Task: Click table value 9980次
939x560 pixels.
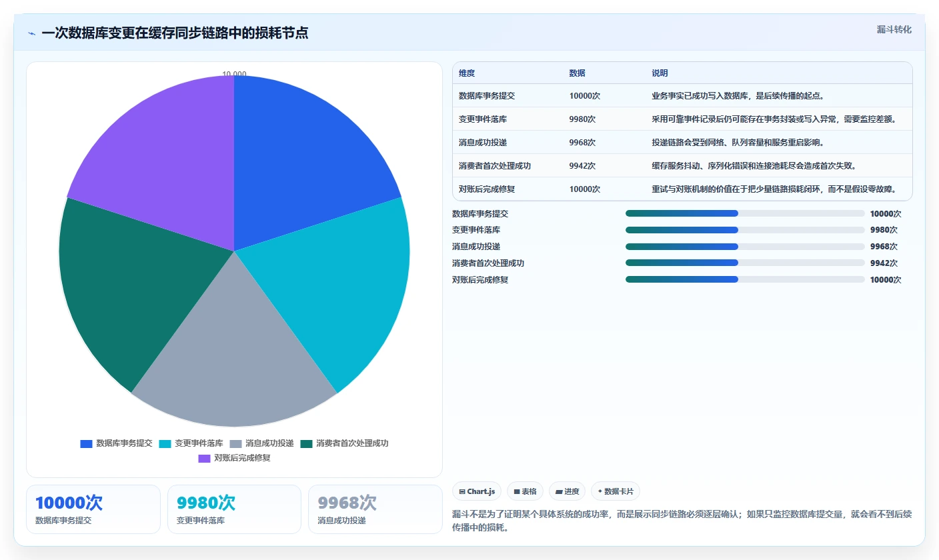Action: (582, 119)
